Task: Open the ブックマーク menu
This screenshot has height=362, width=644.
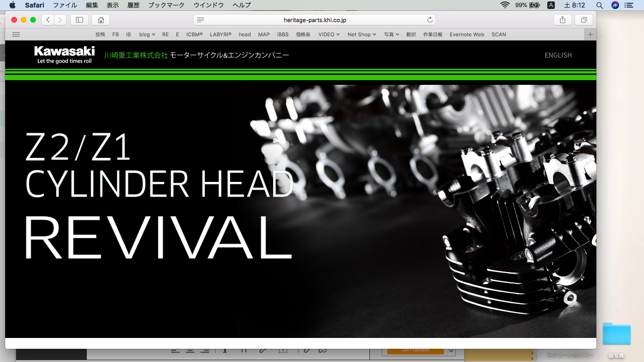Action: pos(167,5)
